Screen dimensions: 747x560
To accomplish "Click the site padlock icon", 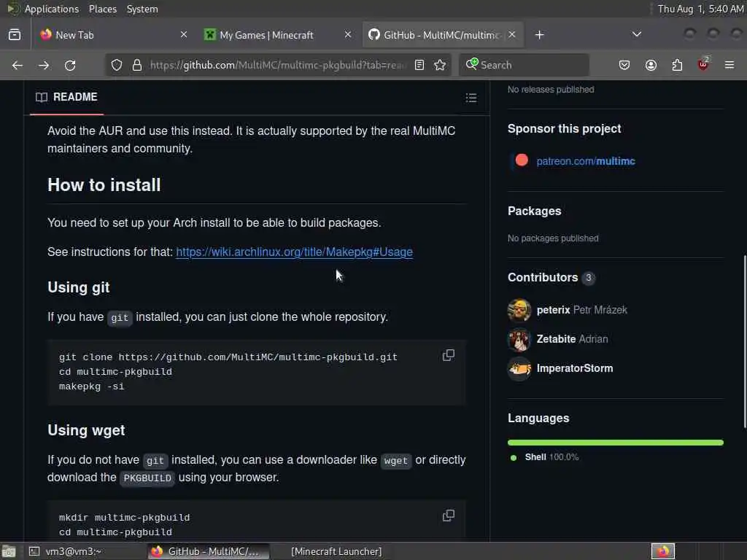I will coord(137,65).
